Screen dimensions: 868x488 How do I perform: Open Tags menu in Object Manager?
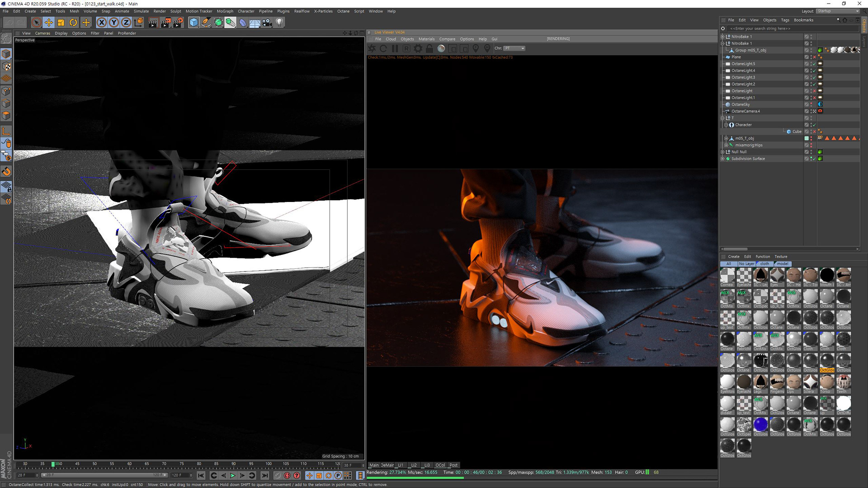tap(785, 20)
